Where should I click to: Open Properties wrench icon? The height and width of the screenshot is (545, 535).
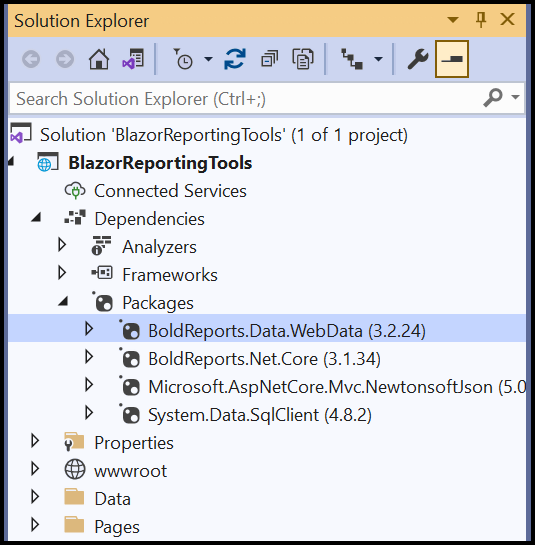tap(418, 59)
